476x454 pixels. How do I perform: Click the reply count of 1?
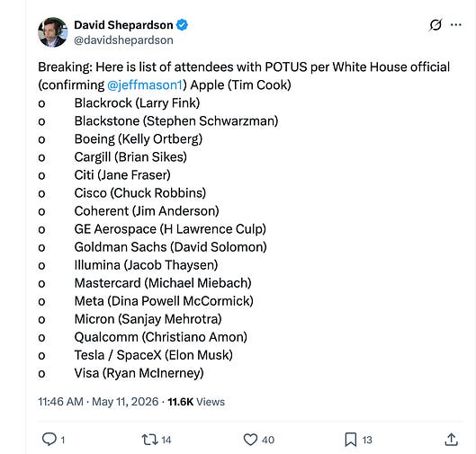(63, 440)
